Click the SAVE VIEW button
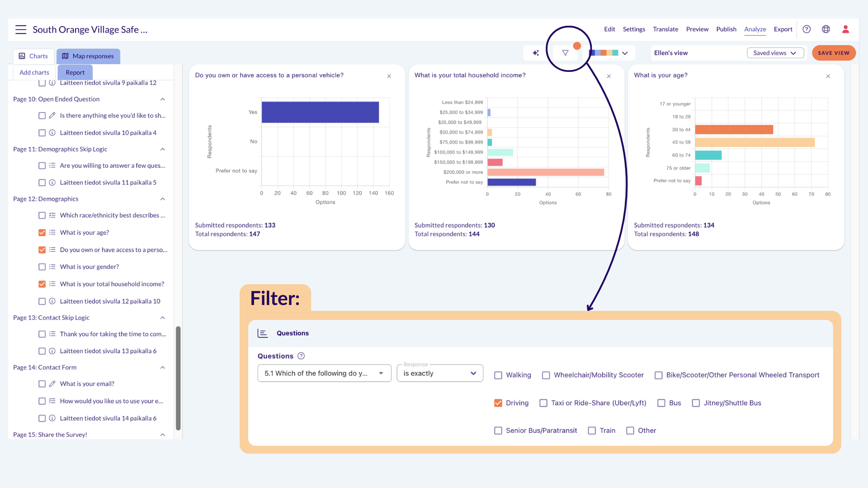Image resolution: width=868 pixels, height=488 pixels. (x=834, y=53)
